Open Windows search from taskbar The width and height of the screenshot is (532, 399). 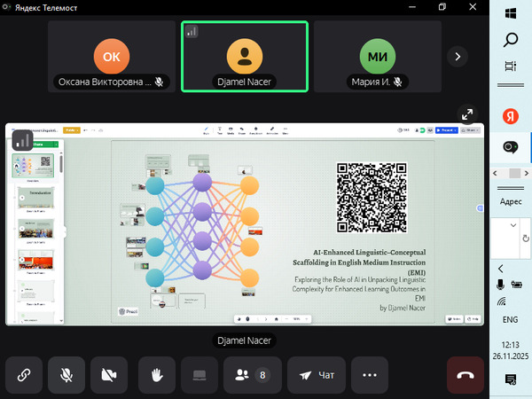pyautogui.click(x=511, y=39)
